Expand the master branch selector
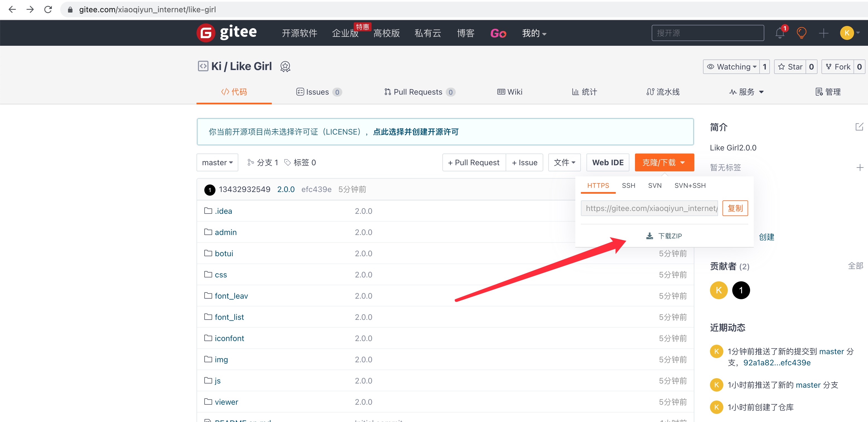Viewport: 868px width, 422px height. (217, 162)
